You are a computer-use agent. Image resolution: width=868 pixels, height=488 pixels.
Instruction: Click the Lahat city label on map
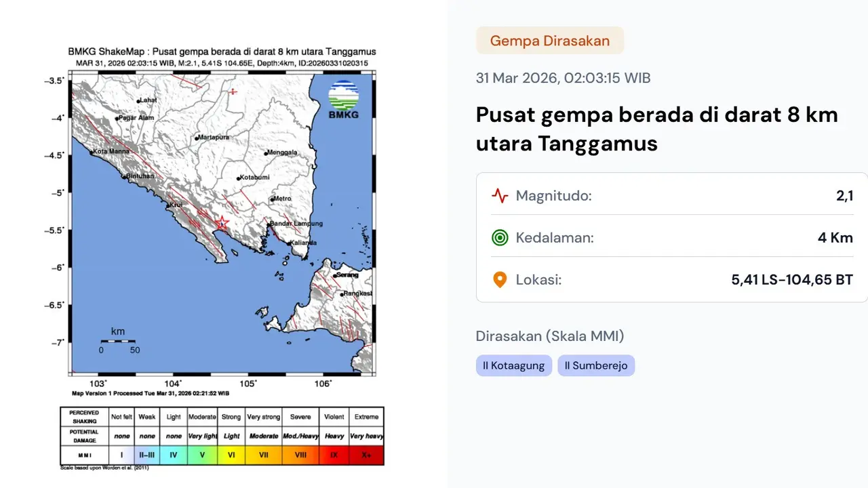(149, 100)
